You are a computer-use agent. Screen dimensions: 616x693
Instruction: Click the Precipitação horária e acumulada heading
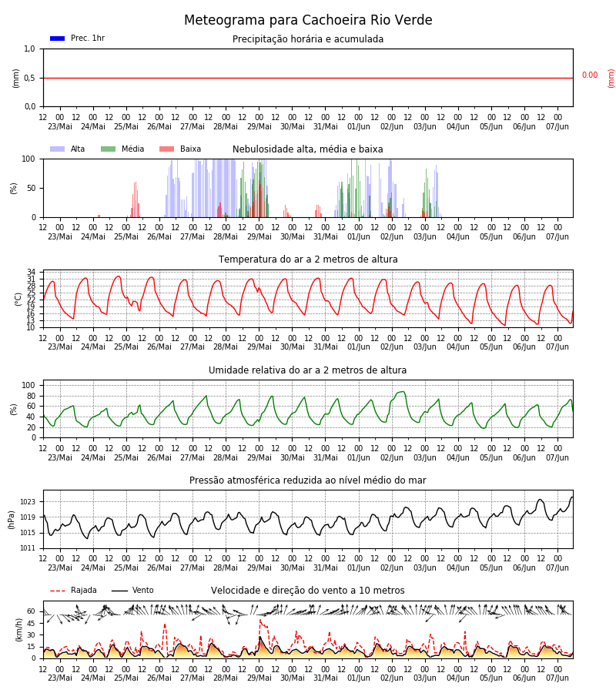(x=308, y=39)
